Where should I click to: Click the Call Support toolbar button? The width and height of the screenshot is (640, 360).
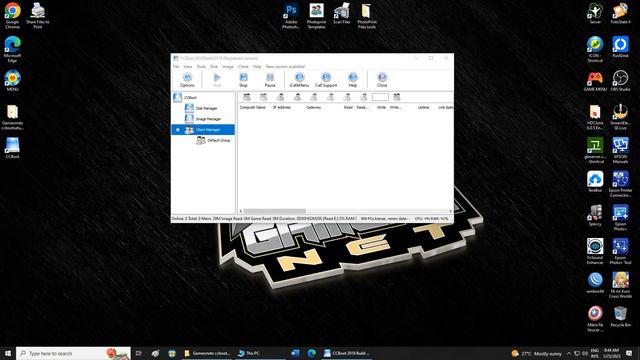pos(326,80)
